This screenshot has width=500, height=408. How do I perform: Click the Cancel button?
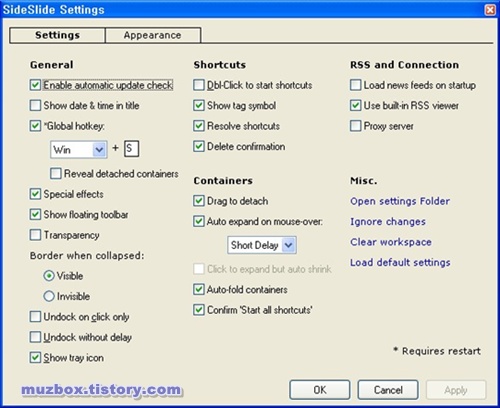[x=388, y=390]
